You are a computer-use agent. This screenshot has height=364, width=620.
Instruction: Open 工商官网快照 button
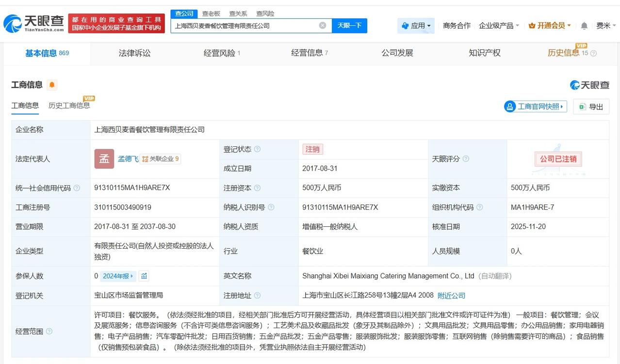(536, 107)
